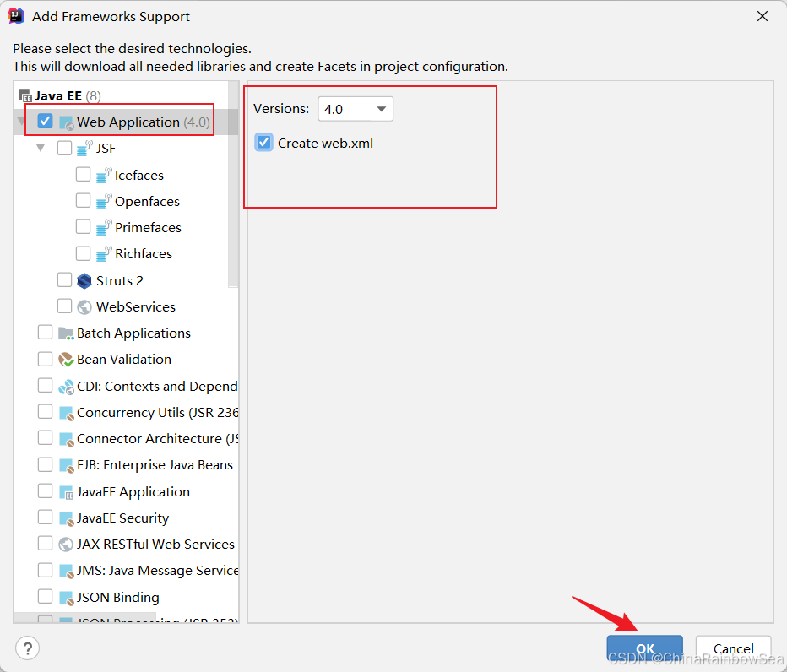Enable the JSF framework checkbox
Viewport: 787px width, 672px height.
64,149
